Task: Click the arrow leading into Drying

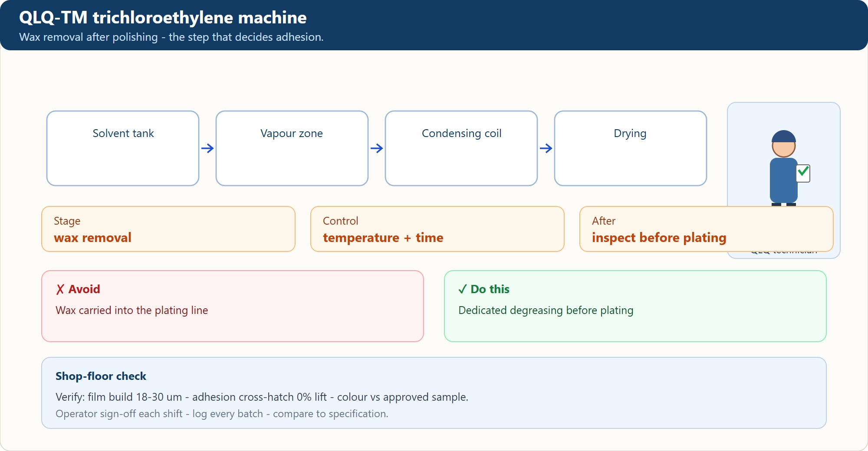Action: (x=546, y=148)
